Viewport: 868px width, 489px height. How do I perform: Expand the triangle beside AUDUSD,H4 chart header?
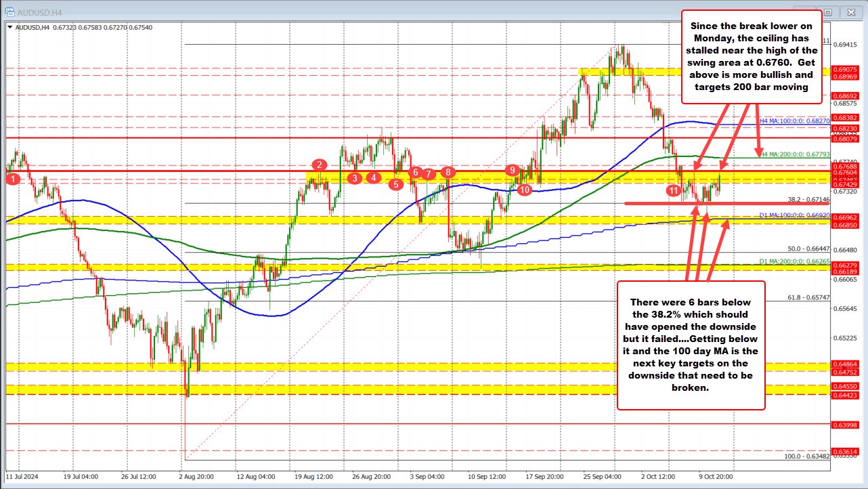click(x=9, y=27)
